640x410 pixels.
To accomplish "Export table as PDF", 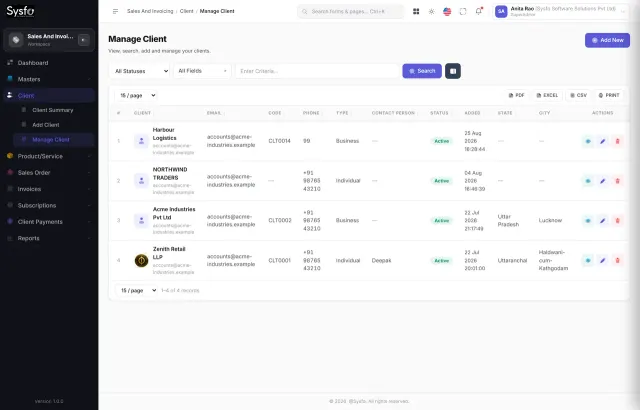I will pos(516,95).
